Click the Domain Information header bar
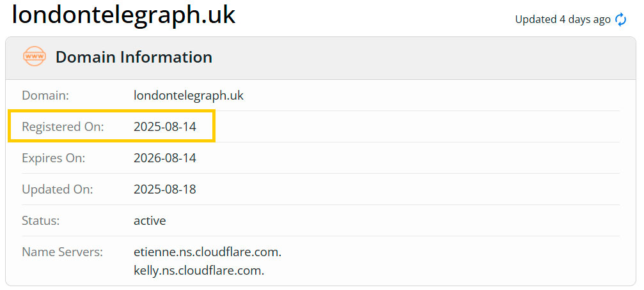Screen dimensions: 644x290 click(320, 58)
